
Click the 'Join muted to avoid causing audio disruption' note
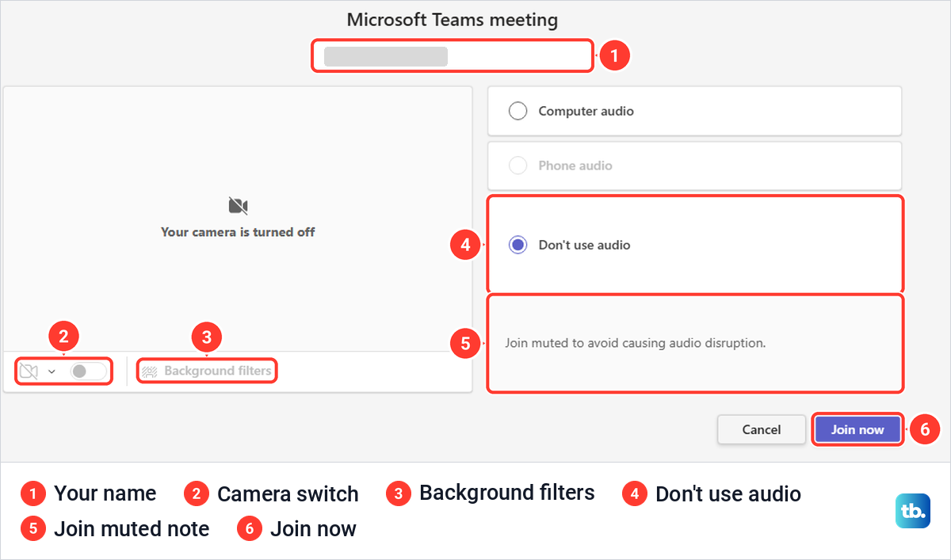[636, 344]
